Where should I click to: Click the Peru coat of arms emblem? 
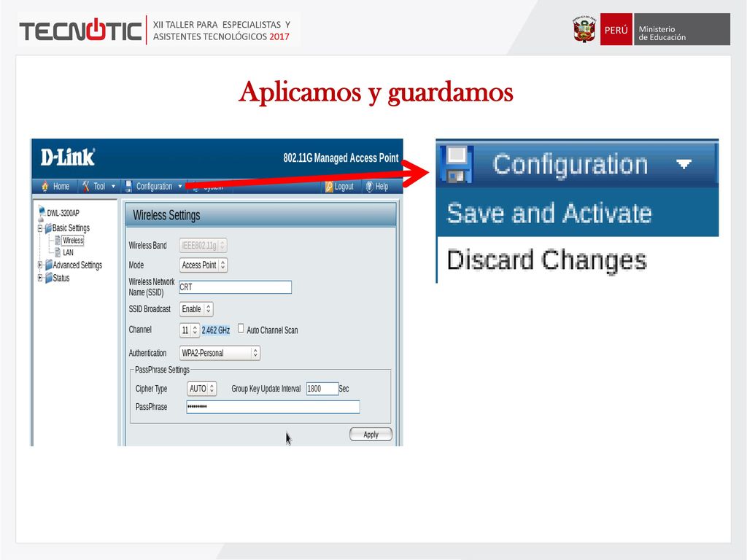[584, 29]
